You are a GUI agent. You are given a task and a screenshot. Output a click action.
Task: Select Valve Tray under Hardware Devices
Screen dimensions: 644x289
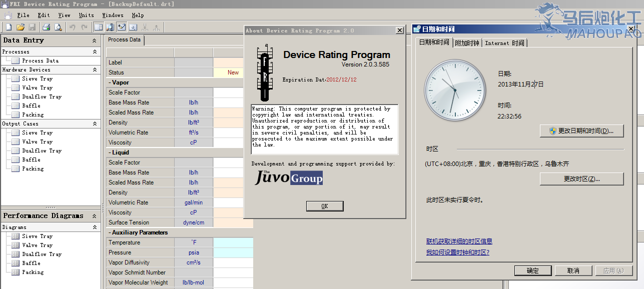(37, 87)
